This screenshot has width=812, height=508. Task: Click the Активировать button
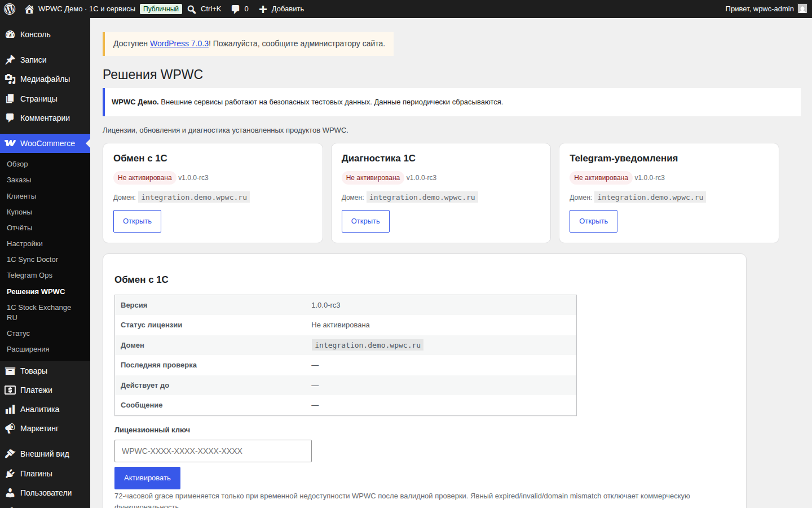click(147, 478)
